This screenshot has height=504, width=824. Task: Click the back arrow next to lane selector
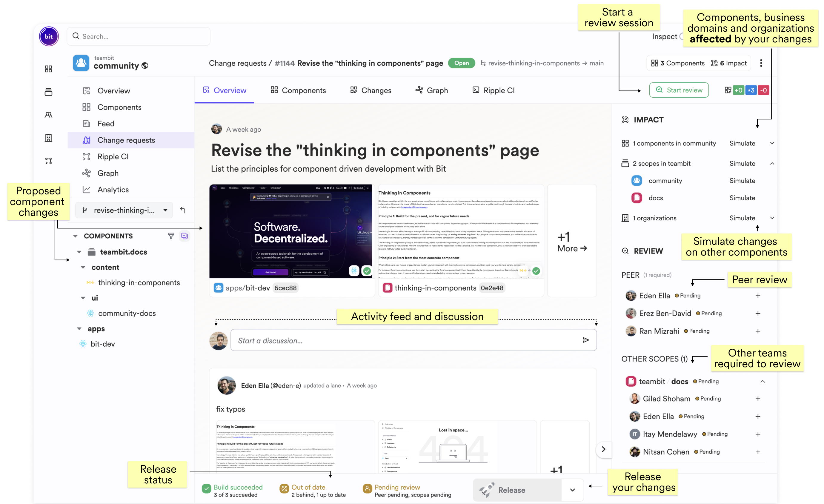(x=183, y=210)
